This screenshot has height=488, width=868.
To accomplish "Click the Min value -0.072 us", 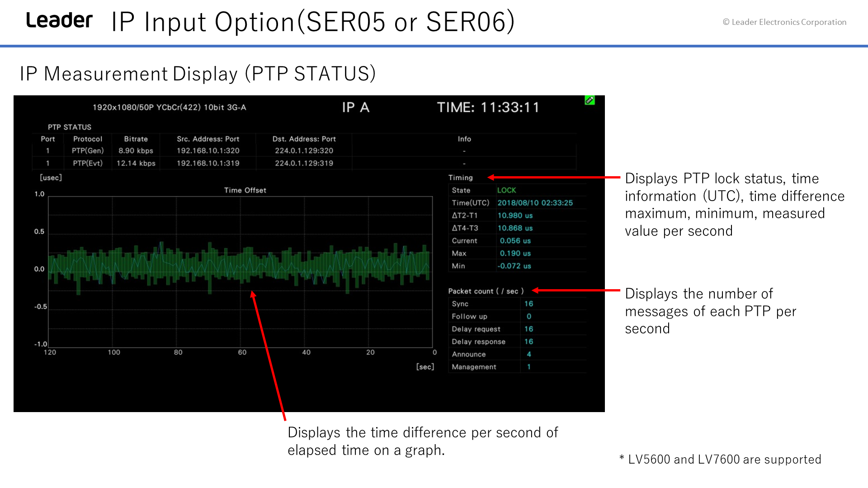I will 514,266.
